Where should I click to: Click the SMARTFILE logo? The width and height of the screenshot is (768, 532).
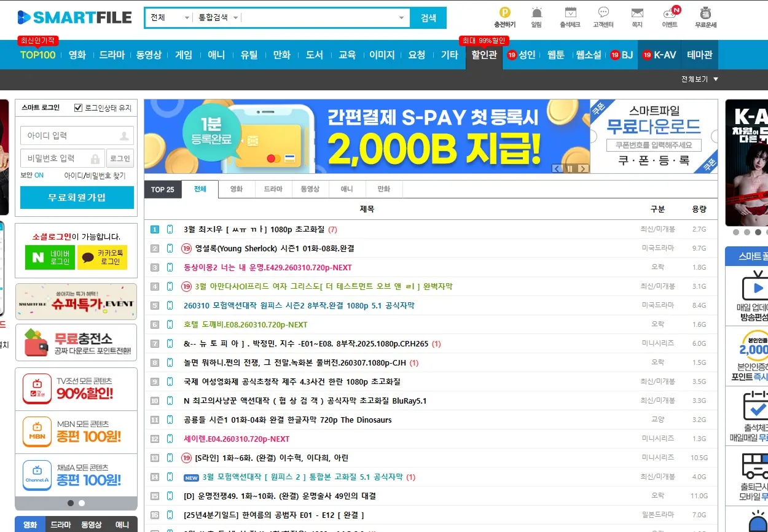click(75, 17)
